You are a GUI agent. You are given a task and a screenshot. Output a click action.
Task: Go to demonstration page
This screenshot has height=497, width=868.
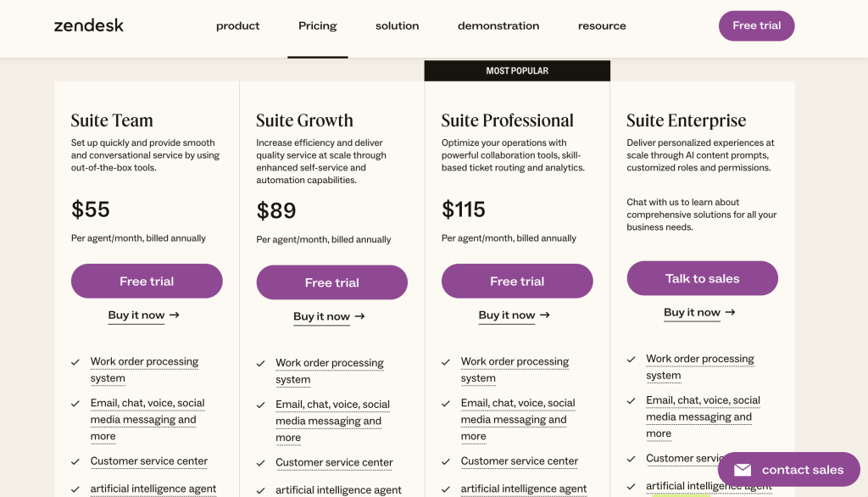click(498, 25)
